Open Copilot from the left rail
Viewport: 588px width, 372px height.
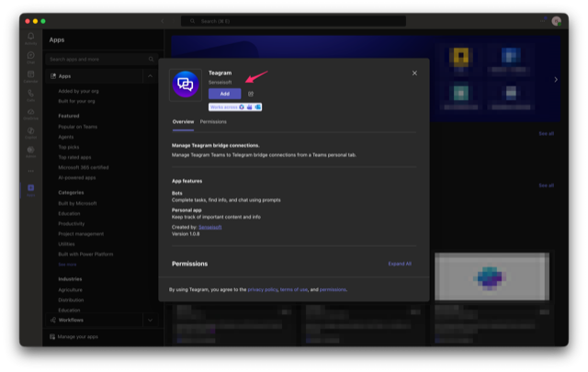pyautogui.click(x=30, y=133)
